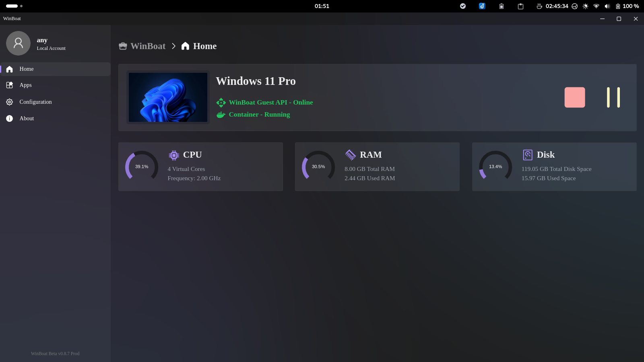Click the RAM usage gauge showing 30.5%
644x362 pixels.
click(x=318, y=167)
